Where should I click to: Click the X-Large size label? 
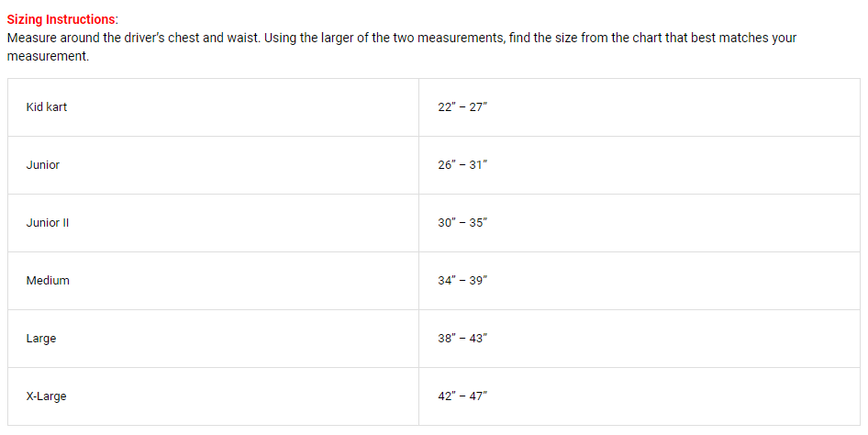pos(47,396)
